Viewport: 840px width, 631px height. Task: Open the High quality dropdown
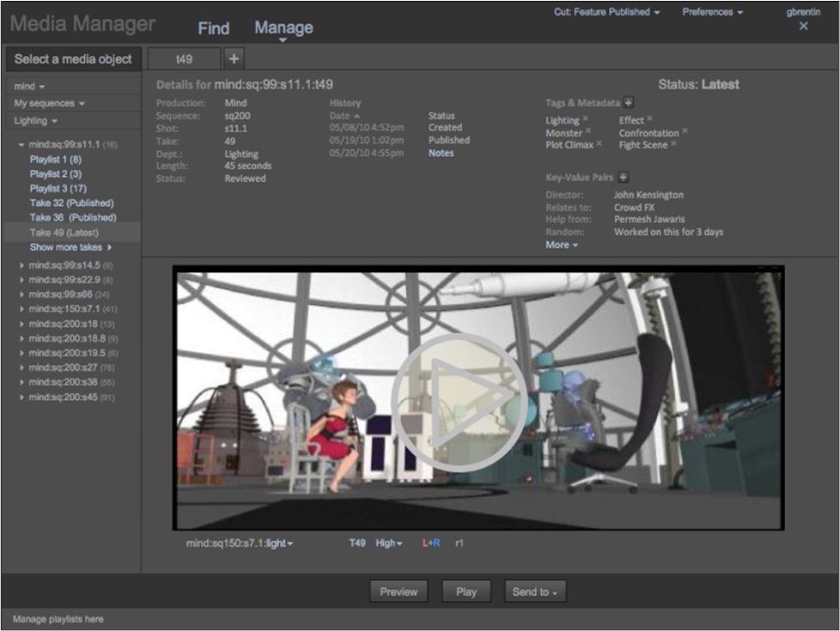point(388,543)
